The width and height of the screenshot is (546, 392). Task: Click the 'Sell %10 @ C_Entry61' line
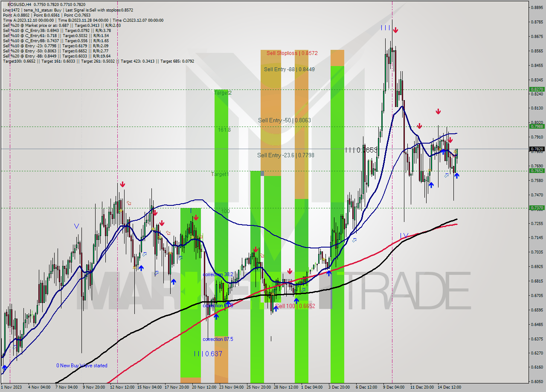pos(56,35)
